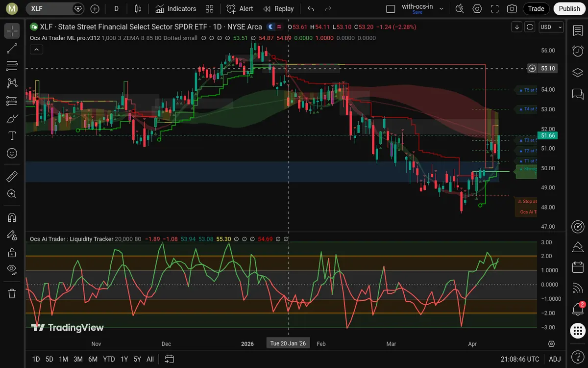Open the emoji icons tool
The width and height of the screenshot is (588, 368).
(x=12, y=154)
